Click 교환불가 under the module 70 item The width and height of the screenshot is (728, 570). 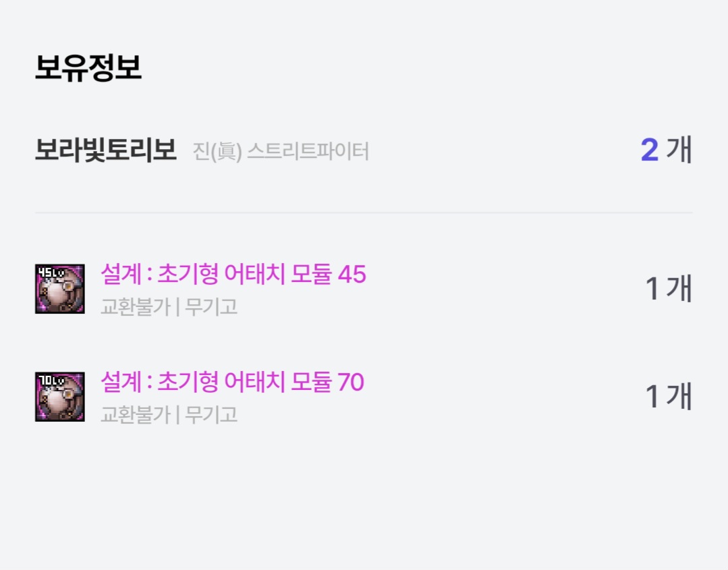(135, 414)
